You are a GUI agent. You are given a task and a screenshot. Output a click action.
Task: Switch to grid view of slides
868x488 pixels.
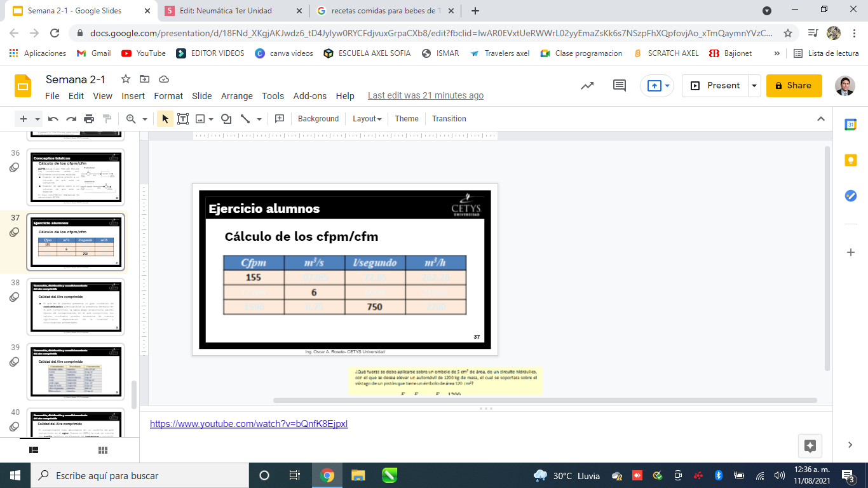(103, 450)
